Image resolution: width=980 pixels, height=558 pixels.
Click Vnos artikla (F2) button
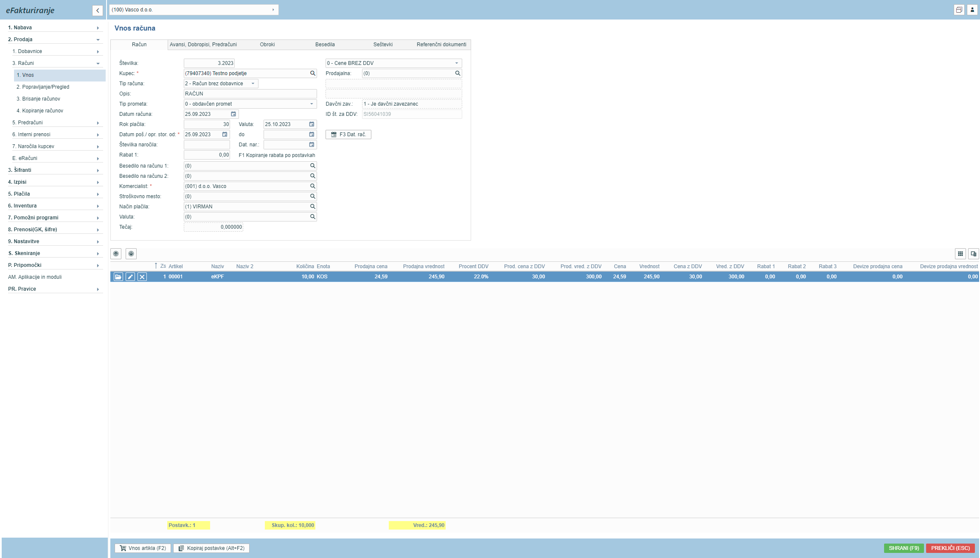click(x=143, y=548)
